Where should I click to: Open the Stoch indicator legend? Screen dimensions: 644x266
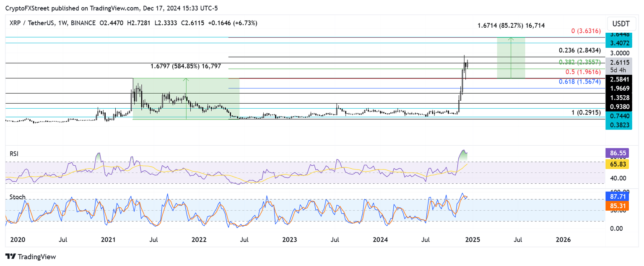tap(17, 196)
